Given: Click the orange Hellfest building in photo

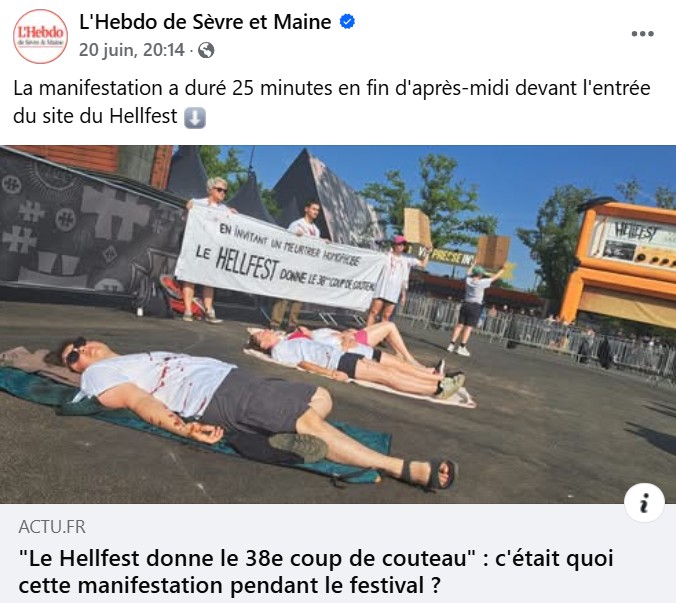Looking at the screenshot, I should 619,261.
